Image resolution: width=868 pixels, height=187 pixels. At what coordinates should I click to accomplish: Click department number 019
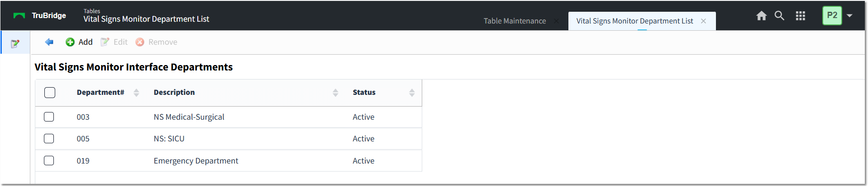tap(83, 161)
